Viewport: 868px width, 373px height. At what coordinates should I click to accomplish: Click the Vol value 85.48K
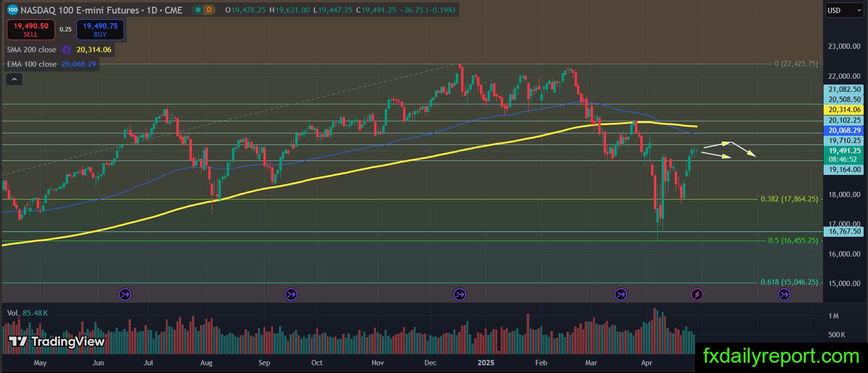[35, 313]
